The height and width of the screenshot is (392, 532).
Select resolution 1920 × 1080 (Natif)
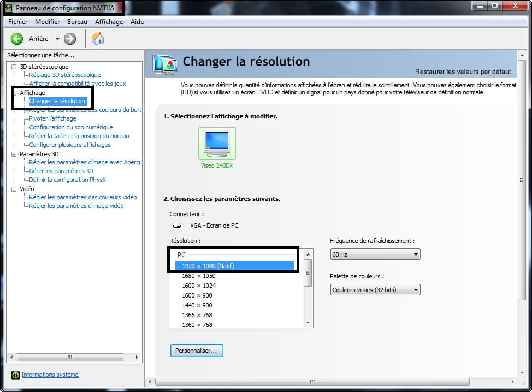click(x=234, y=266)
